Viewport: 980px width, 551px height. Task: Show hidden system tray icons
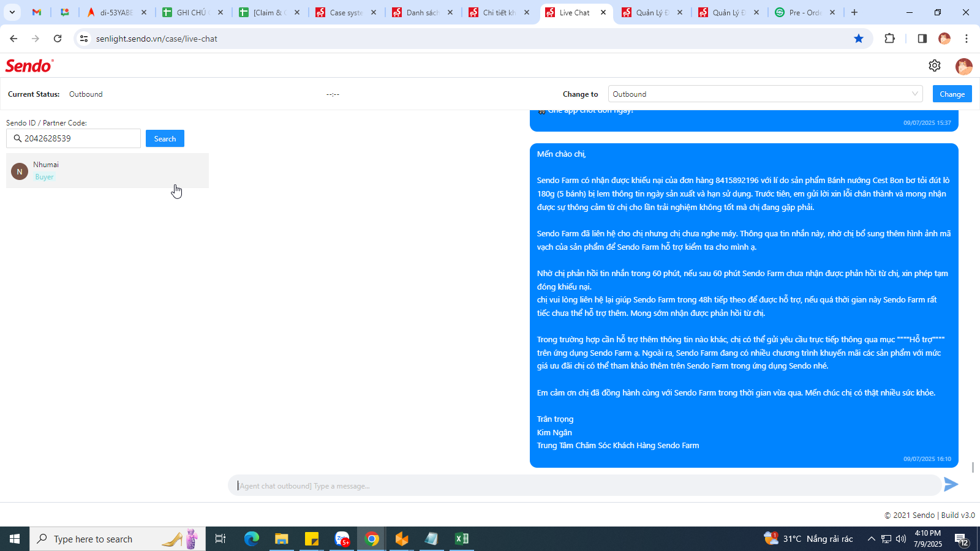[x=871, y=539]
